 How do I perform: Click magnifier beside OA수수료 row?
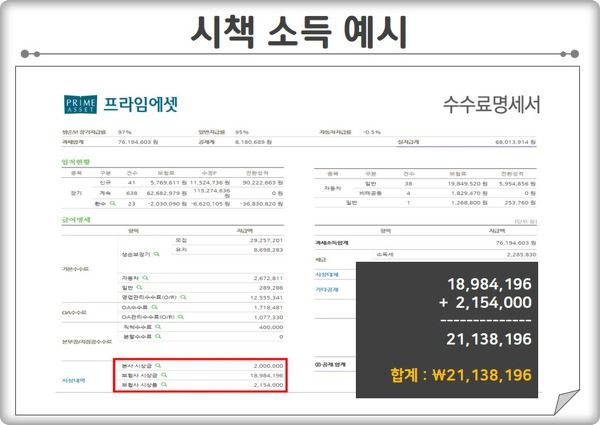(155, 307)
